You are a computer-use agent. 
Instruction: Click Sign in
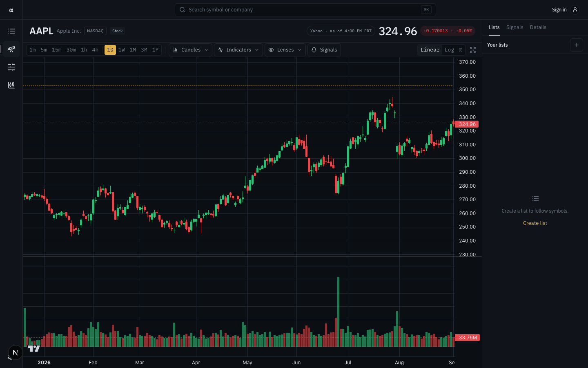[559, 10]
